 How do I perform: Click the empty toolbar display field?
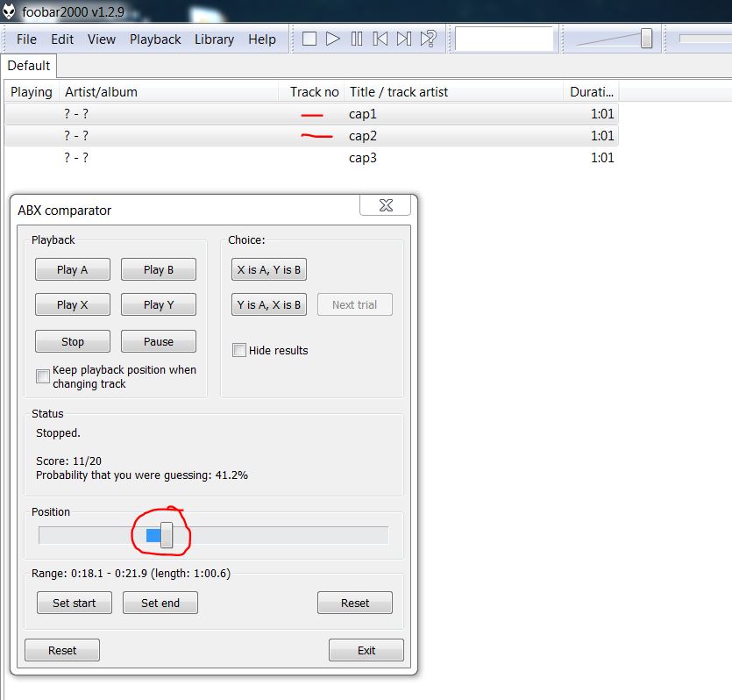coord(504,39)
